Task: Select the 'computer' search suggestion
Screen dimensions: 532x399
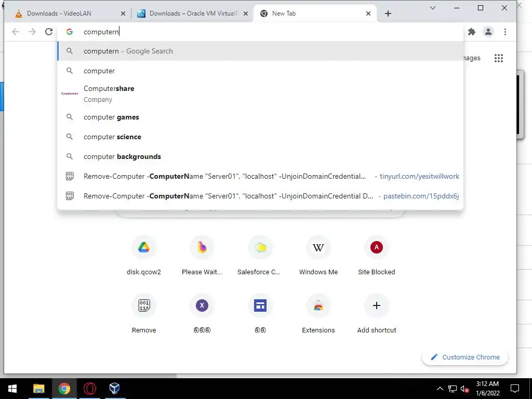Action: tap(260, 71)
